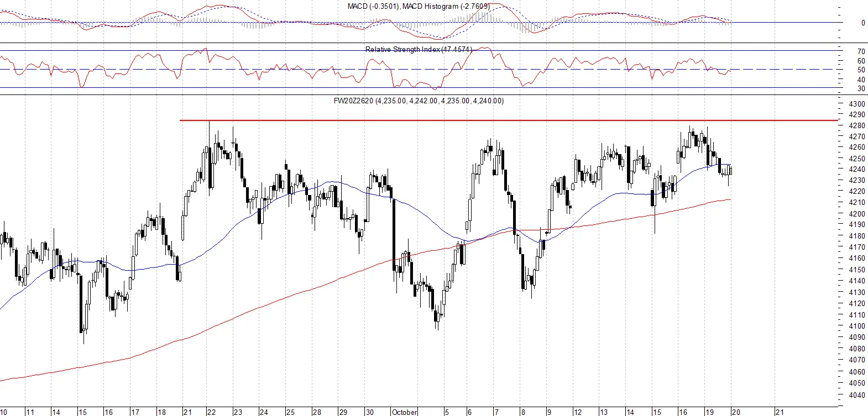Viewport: 868px width, 416px height.
Task: Select the 4040 price axis label
Action: 857,395
